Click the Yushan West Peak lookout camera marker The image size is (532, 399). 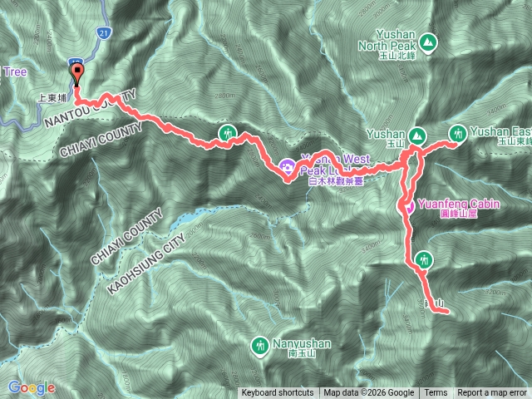click(x=288, y=168)
